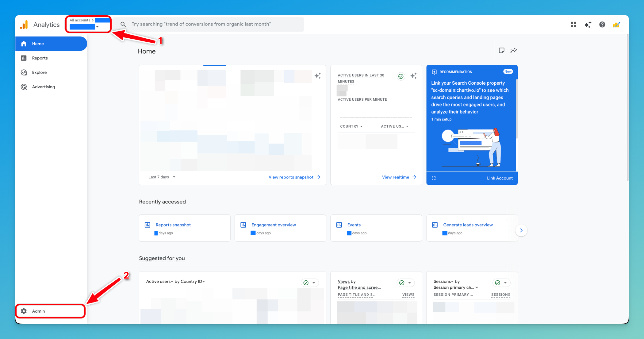This screenshot has width=644, height=339.
Task: Open the Gemini assistant in the top bar
Action: (x=588, y=25)
